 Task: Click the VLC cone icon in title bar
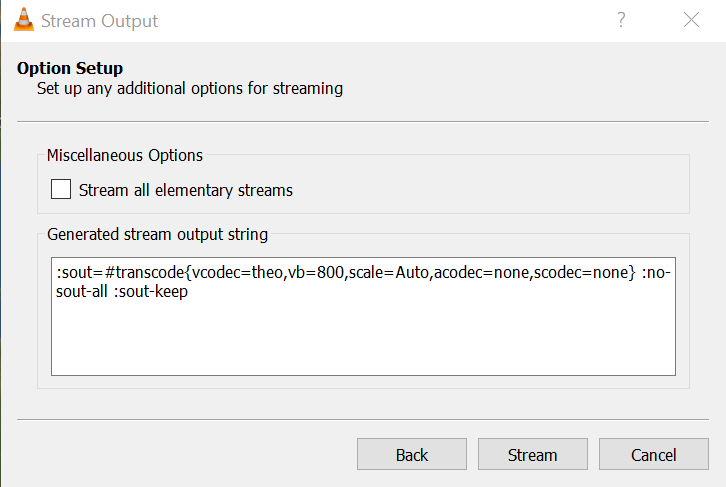click(23, 20)
